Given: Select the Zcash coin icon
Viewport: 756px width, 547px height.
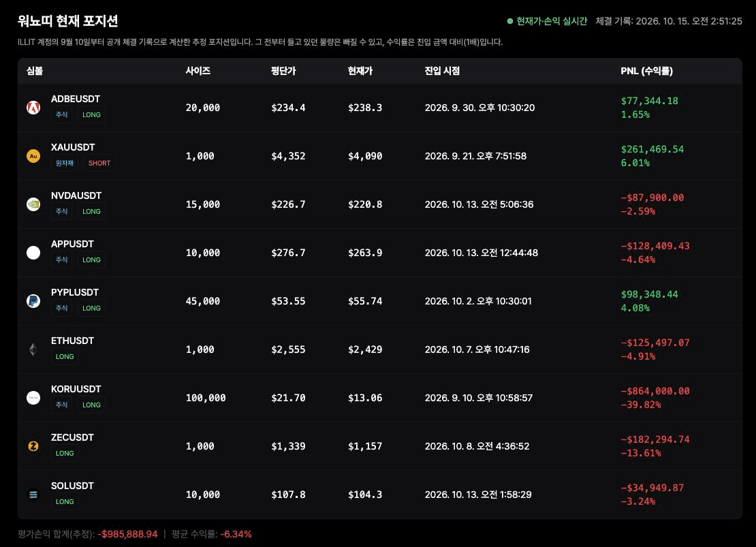Looking at the screenshot, I should [x=33, y=446].
